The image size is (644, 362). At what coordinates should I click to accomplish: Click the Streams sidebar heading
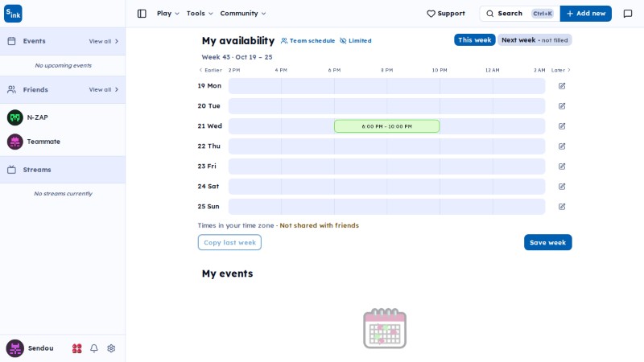(37, 170)
